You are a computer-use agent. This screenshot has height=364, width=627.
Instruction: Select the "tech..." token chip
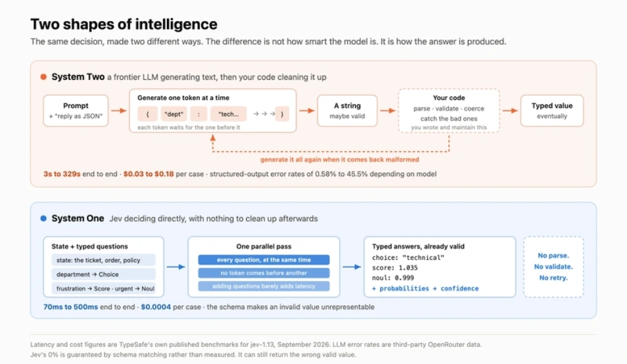click(228, 114)
